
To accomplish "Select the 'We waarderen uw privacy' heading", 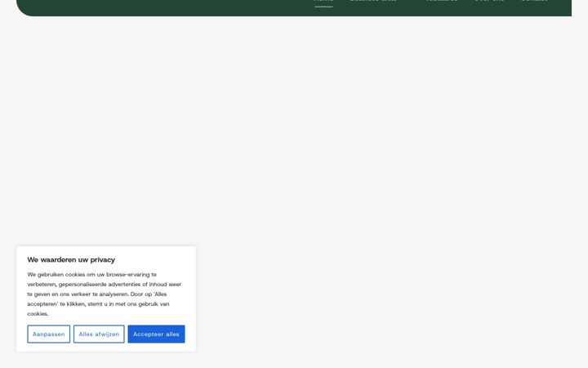I will tap(71, 259).
